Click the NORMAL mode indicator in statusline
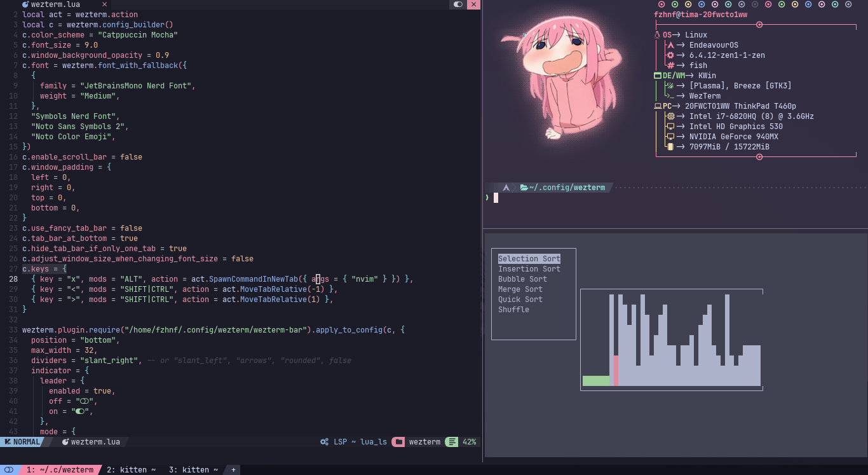Screen dimensions: 868x475 22,441
